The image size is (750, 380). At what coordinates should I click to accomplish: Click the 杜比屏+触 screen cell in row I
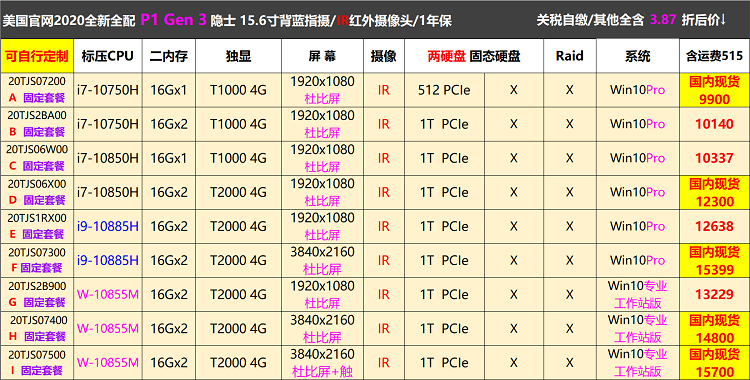click(x=322, y=363)
